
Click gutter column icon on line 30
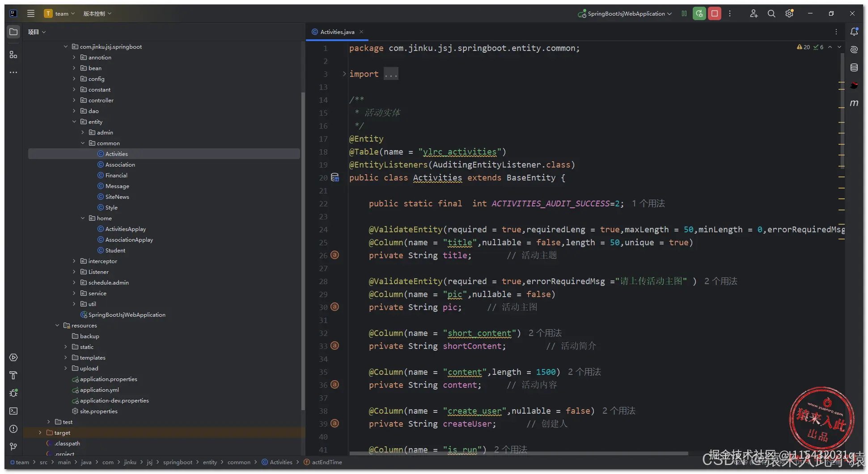point(334,307)
